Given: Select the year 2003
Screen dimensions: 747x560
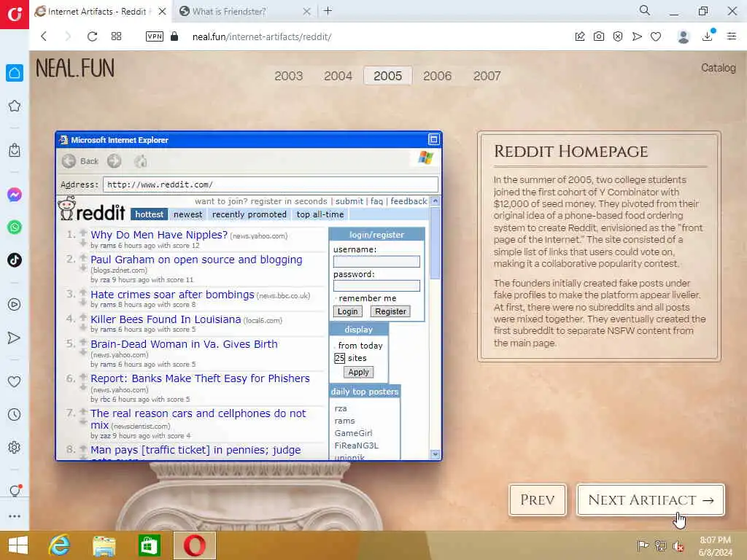Looking at the screenshot, I should 289,76.
